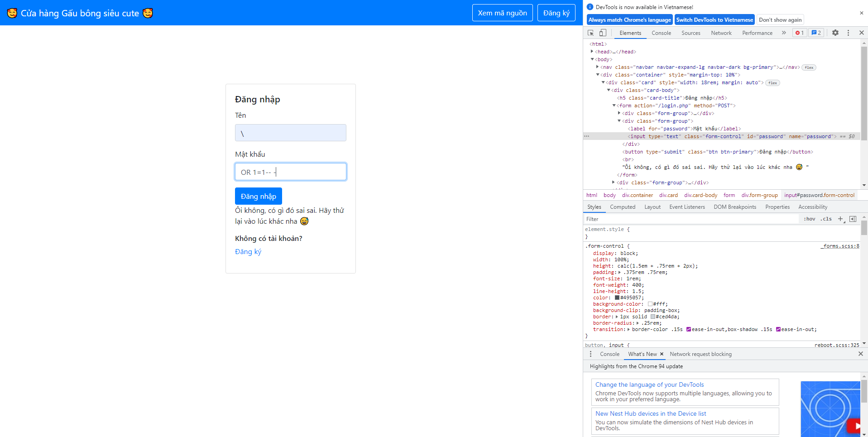Toggle the flex badge on nav element
Viewport: 868px width, 437px height.
[809, 67]
